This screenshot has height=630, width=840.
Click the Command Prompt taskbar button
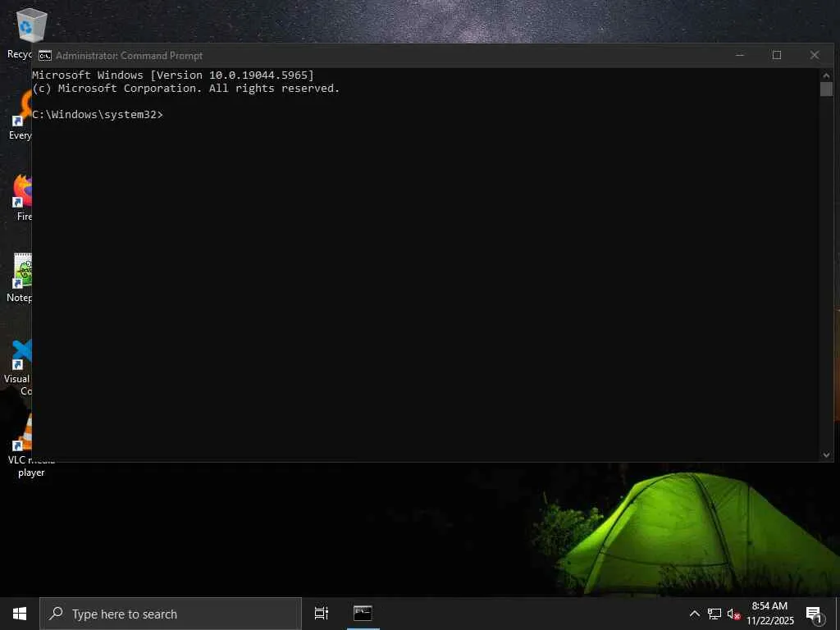(x=363, y=614)
